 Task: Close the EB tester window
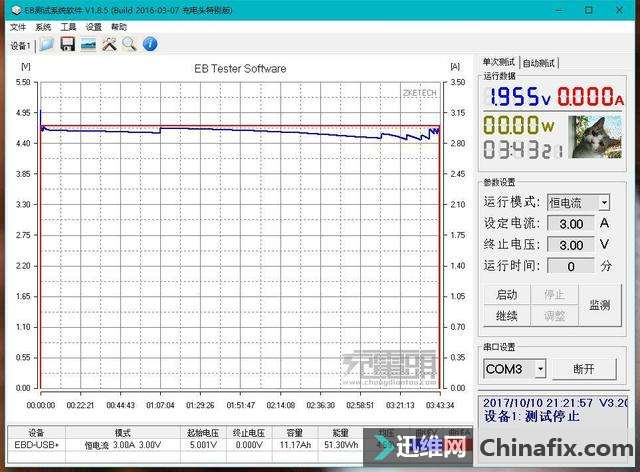click(x=619, y=10)
